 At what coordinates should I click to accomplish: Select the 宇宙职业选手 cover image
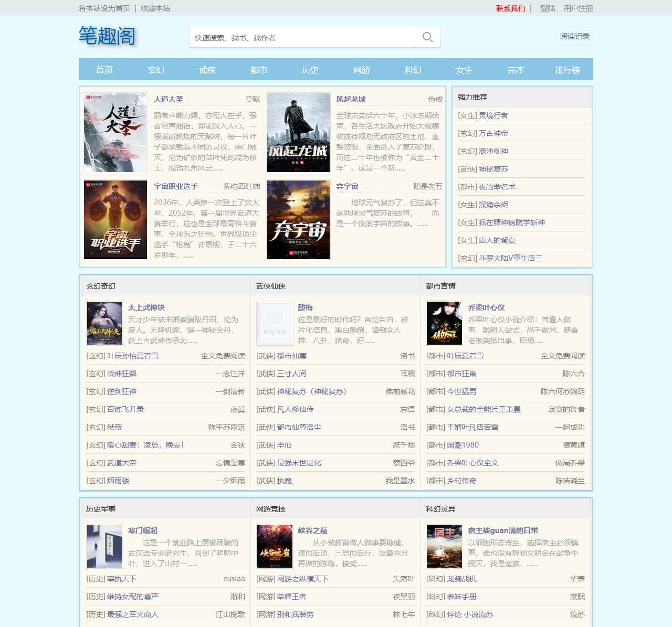(115, 220)
